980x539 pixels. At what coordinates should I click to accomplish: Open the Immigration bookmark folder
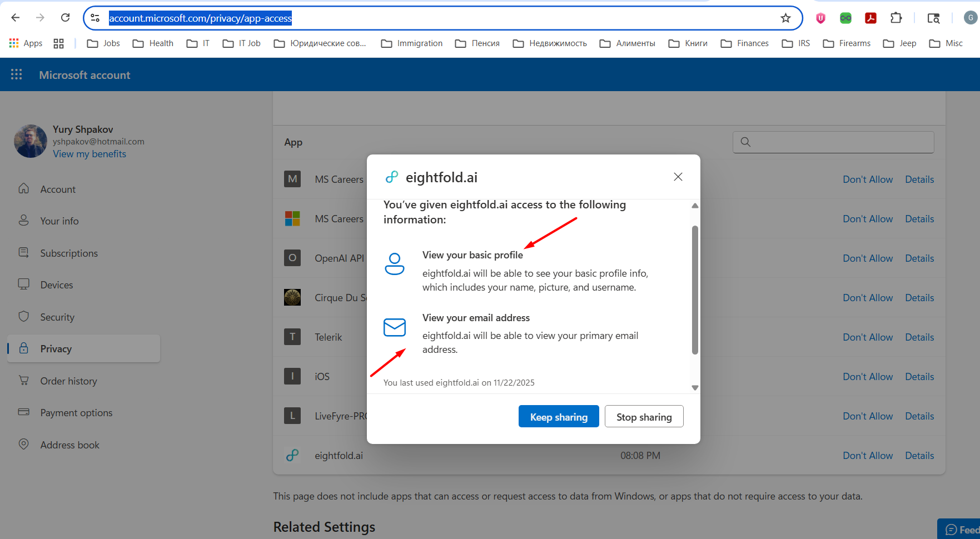pyautogui.click(x=411, y=43)
